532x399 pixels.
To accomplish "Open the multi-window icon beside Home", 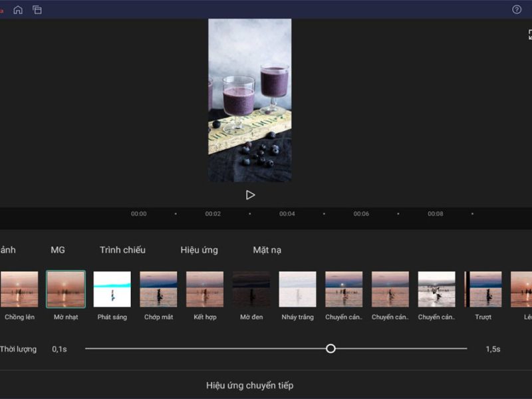I will tap(37, 10).
